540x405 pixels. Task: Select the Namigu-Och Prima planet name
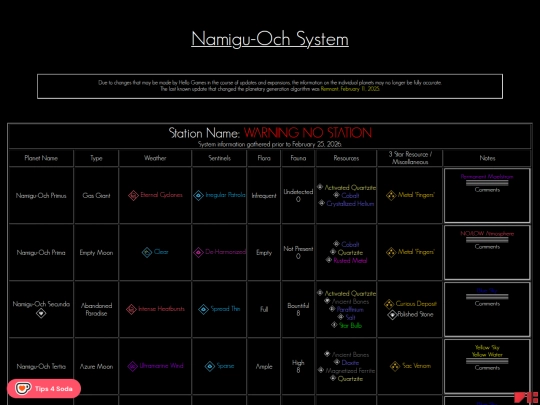[41, 252]
